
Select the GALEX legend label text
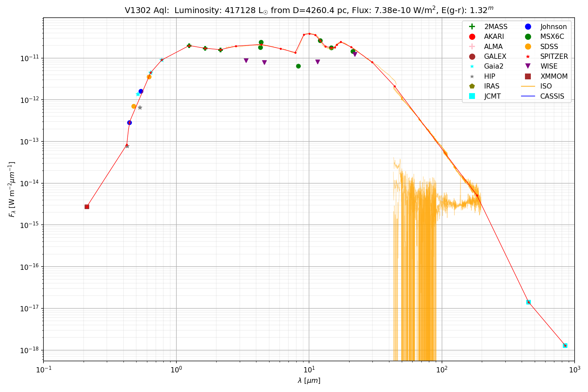tap(495, 57)
